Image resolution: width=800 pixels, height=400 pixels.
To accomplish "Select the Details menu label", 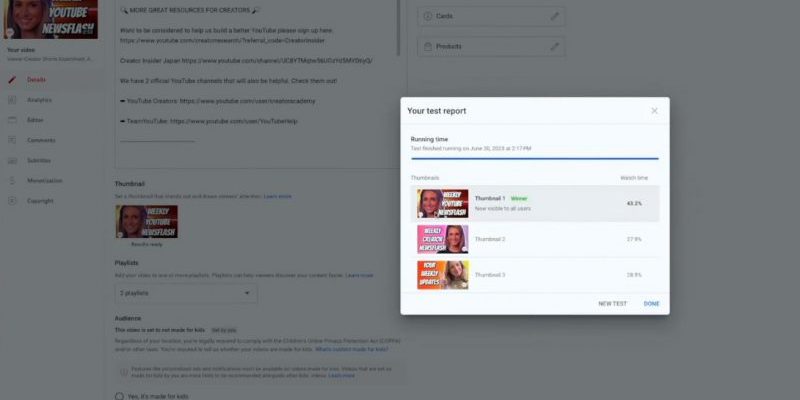I will [36, 80].
